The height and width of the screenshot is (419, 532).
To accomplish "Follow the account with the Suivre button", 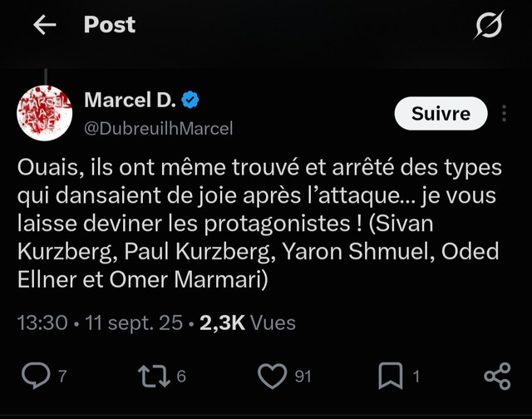I will [x=441, y=113].
